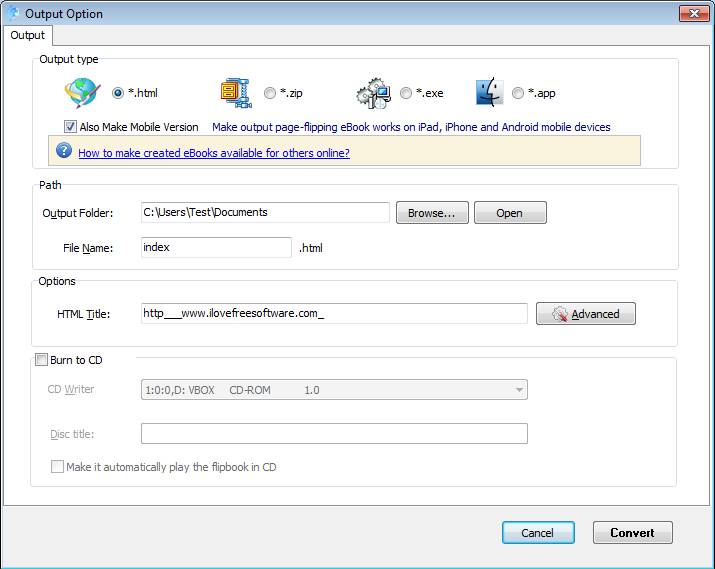Switch to the Output tab
The width and height of the screenshot is (715, 569).
click(28, 35)
